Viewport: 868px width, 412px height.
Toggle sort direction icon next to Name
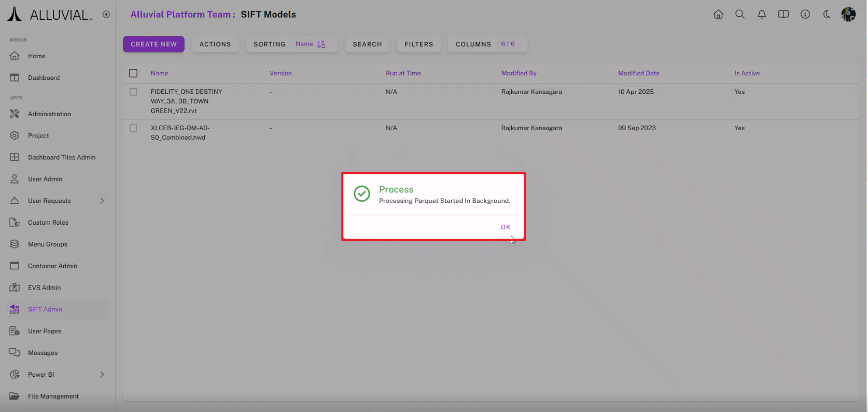321,44
